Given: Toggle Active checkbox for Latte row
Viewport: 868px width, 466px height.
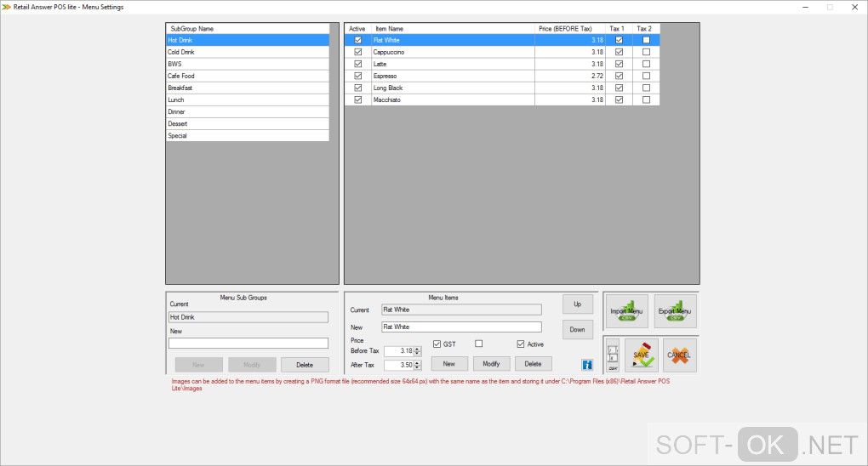Looking at the screenshot, I should coord(358,64).
